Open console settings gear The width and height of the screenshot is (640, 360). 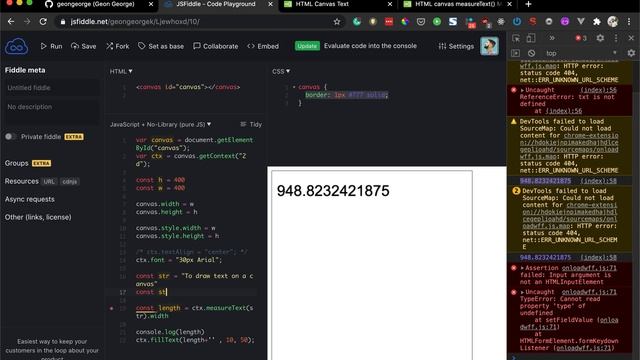[x=631, y=53]
